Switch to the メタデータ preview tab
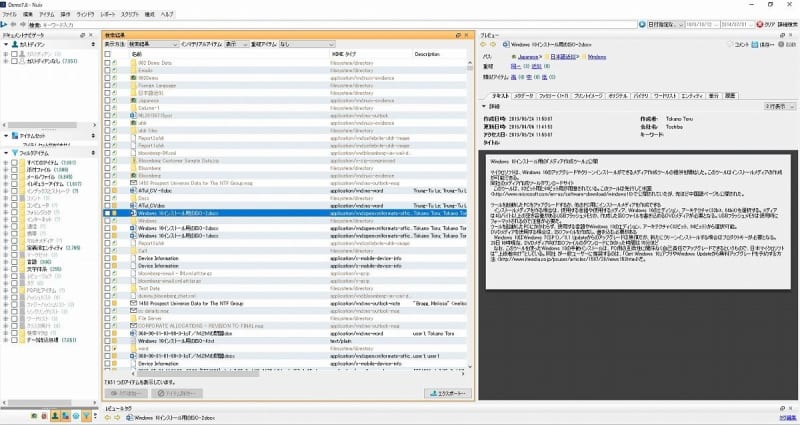 (x=523, y=96)
